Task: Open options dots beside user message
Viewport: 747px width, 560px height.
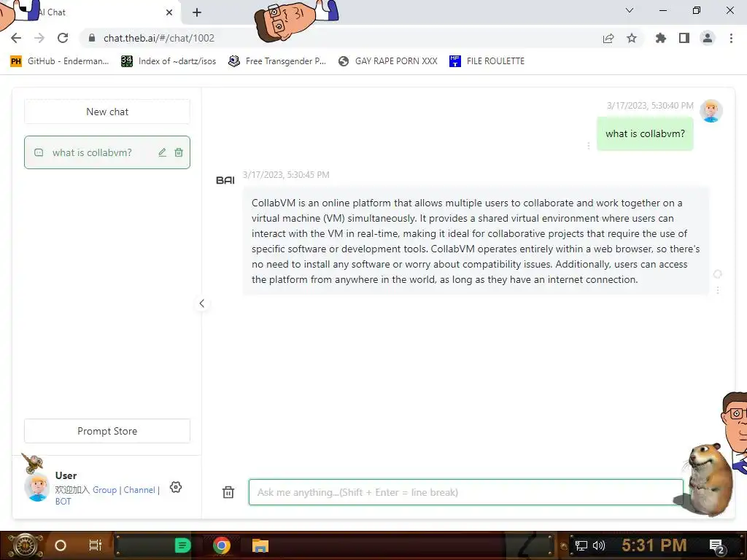Action: [589, 146]
